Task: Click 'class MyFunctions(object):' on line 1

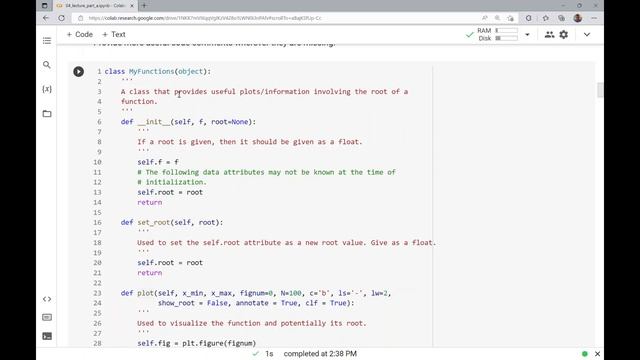Action: 158,71
